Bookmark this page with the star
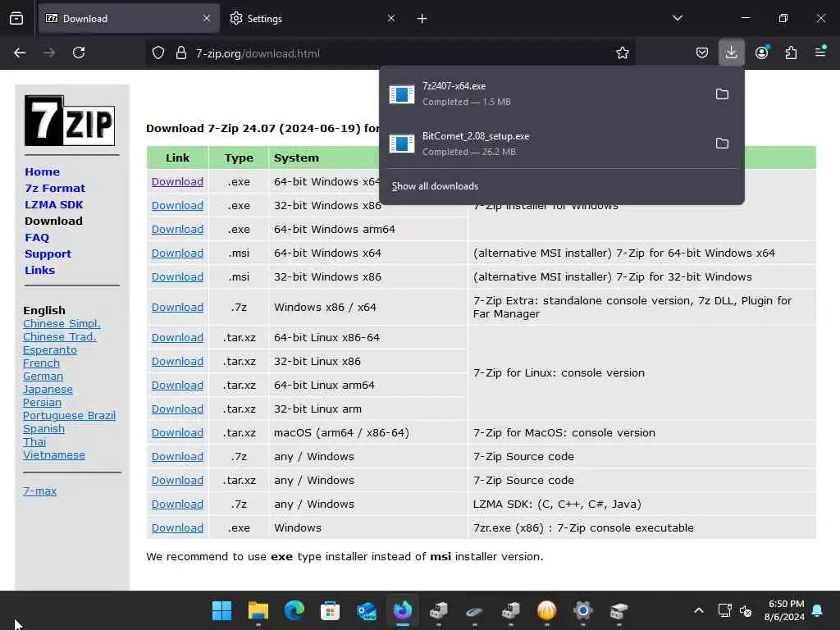 pyautogui.click(x=622, y=53)
